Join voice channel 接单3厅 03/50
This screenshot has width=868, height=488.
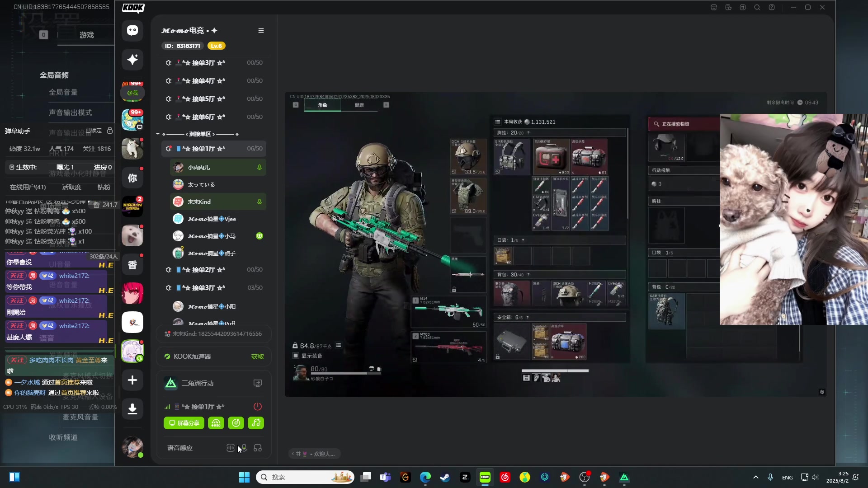click(213, 288)
